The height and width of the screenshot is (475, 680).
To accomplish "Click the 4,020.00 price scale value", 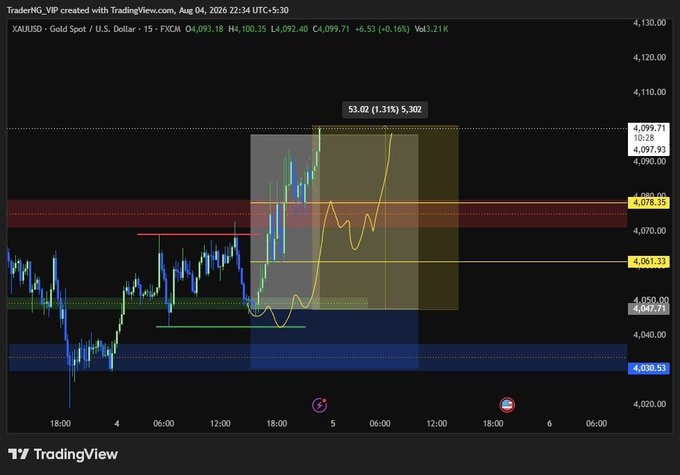I will point(649,404).
